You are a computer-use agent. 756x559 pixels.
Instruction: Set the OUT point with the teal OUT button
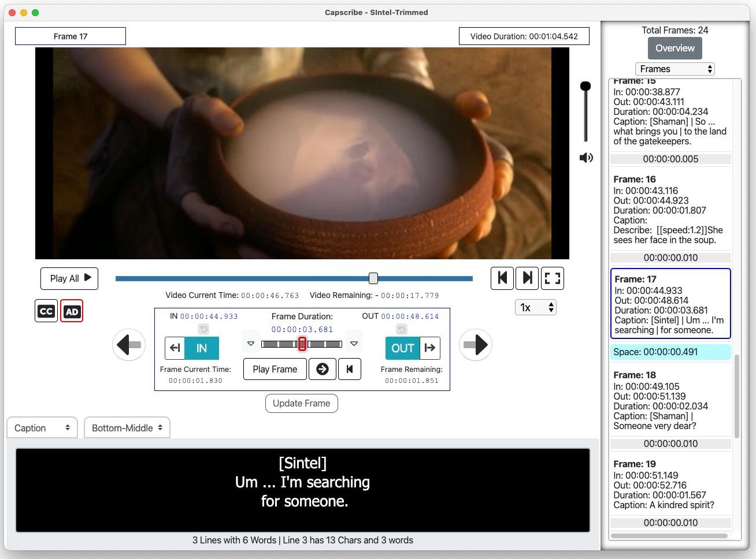tap(402, 348)
